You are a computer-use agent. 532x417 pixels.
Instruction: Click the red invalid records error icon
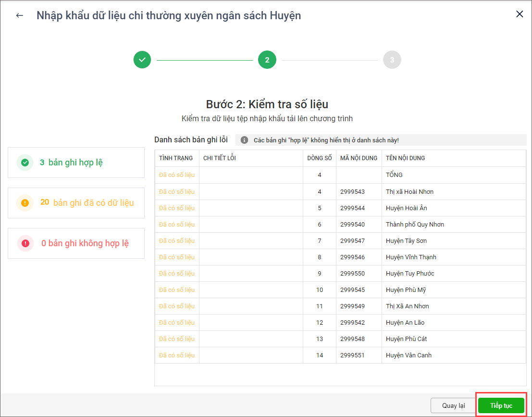point(25,243)
